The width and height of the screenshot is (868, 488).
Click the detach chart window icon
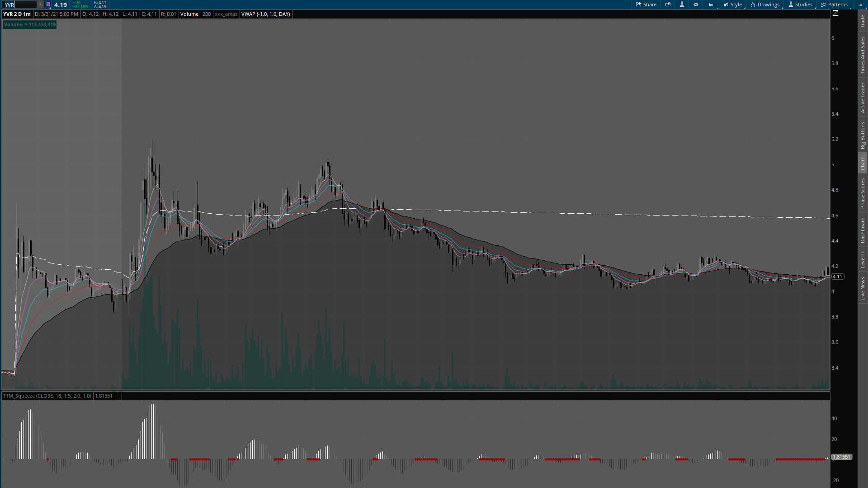click(x=668, y=5)
